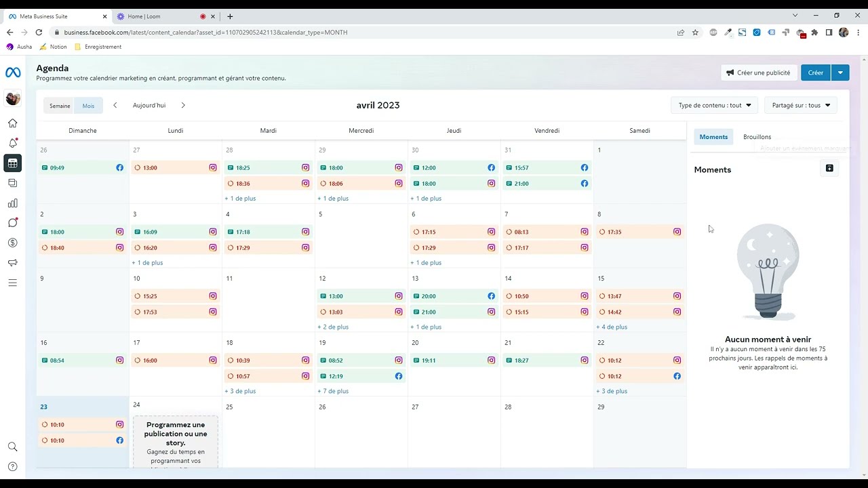Open Inbox messages sidebar icon
This screenshot has height=488, width=868.
(x=12, y=223)
